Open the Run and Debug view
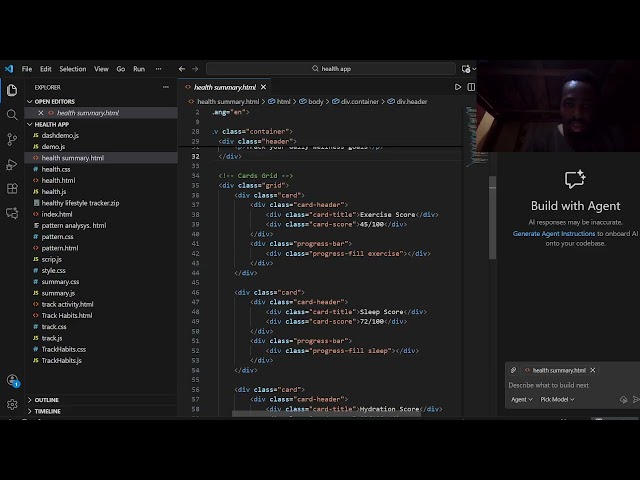Image resolution: width=640 pixels, height=480 pixels. click(12, 164)
